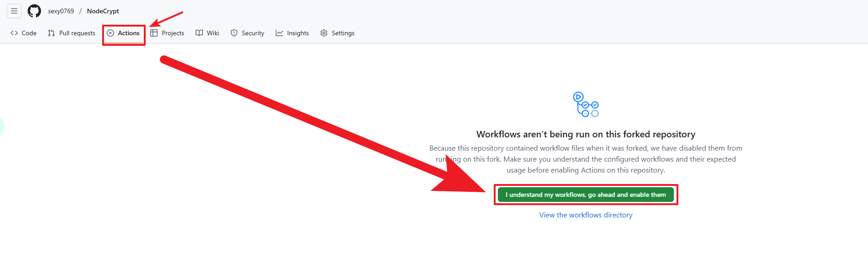Click the Actions play-circle icon
Viewport: 868px width, 255px height.
[110, 33]
